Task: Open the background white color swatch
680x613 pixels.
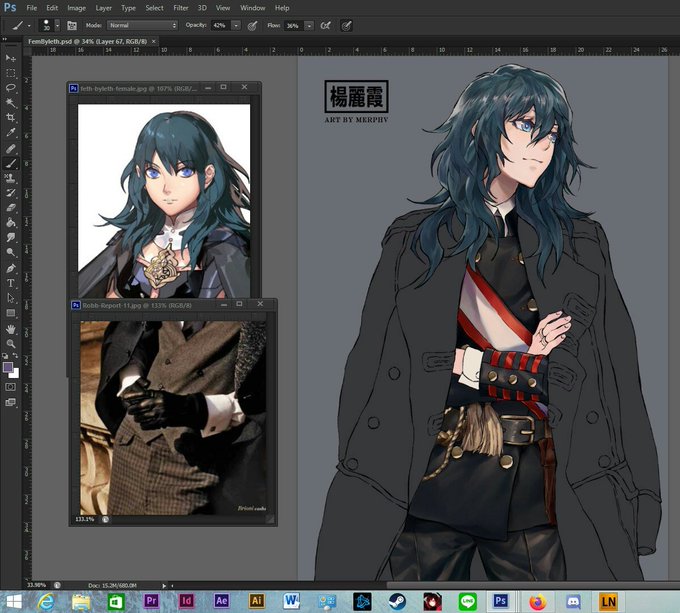Action: click(15, 374)
